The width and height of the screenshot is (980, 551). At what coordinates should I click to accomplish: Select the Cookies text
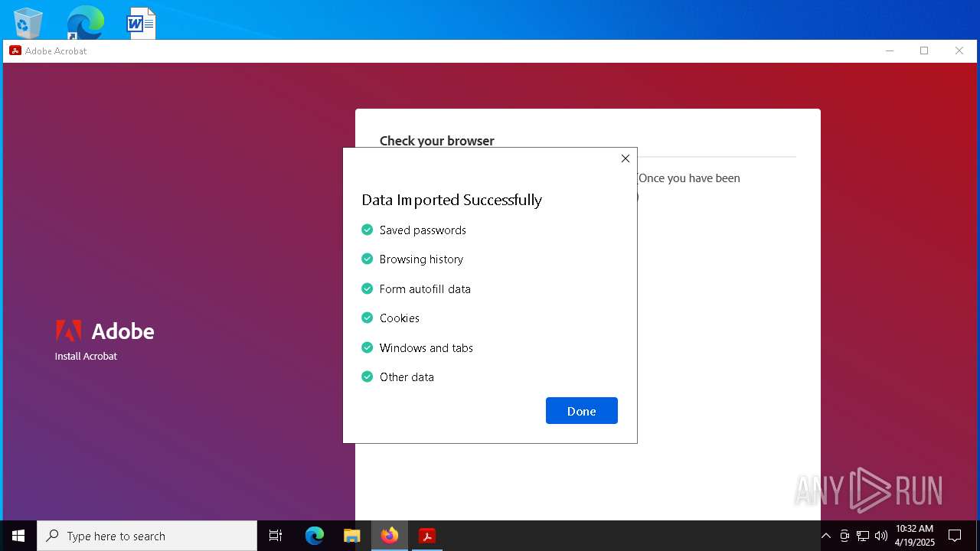point(400,318)
